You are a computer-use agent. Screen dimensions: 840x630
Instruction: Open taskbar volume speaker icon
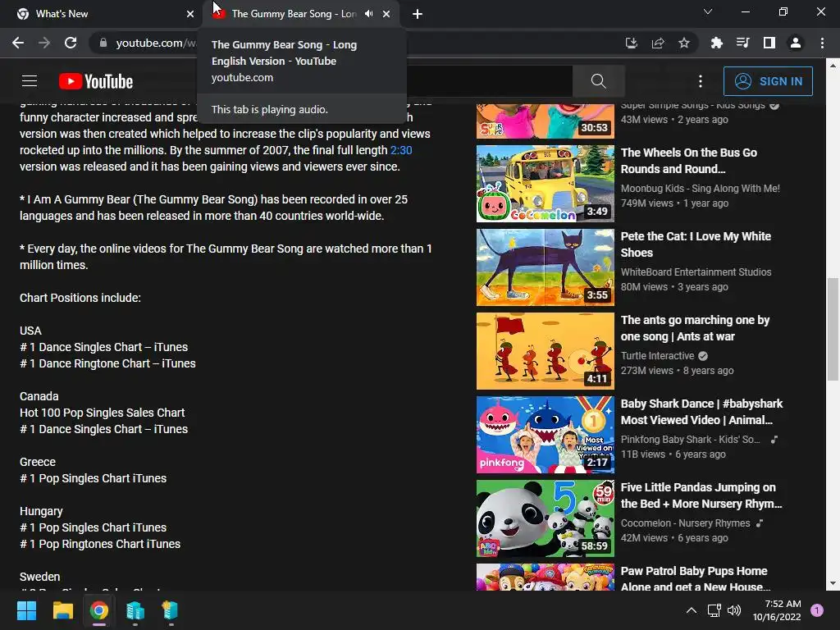(734, 610)
